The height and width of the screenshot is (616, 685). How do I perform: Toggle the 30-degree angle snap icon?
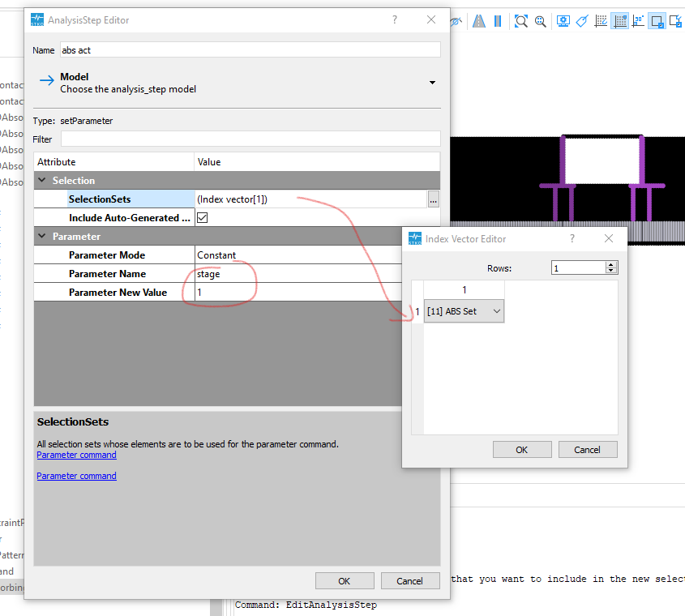(x=638, y=21)
